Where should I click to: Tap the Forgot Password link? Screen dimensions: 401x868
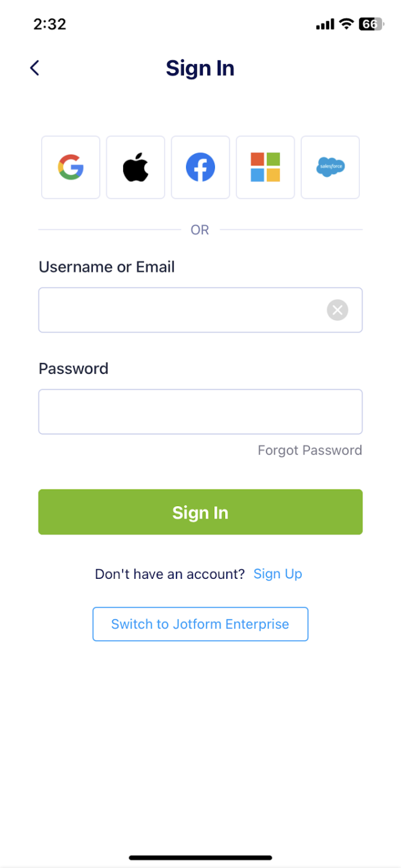[309, 450]
